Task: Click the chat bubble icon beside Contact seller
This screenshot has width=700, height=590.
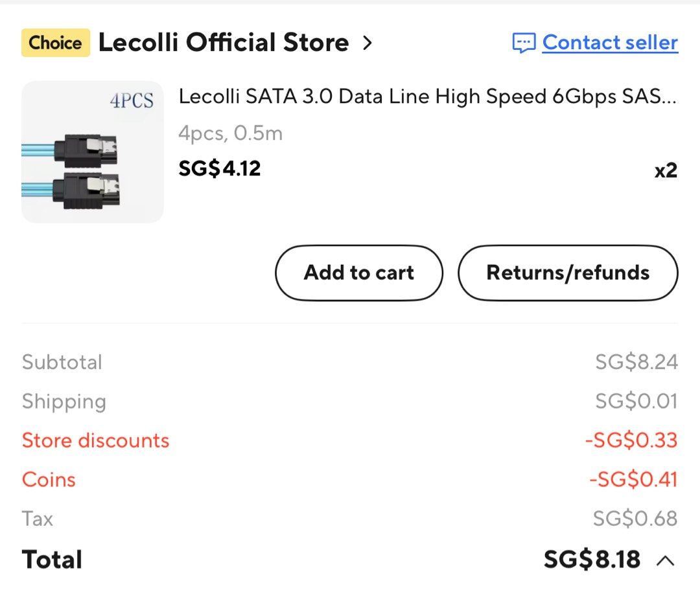Action: click(524, 43)
